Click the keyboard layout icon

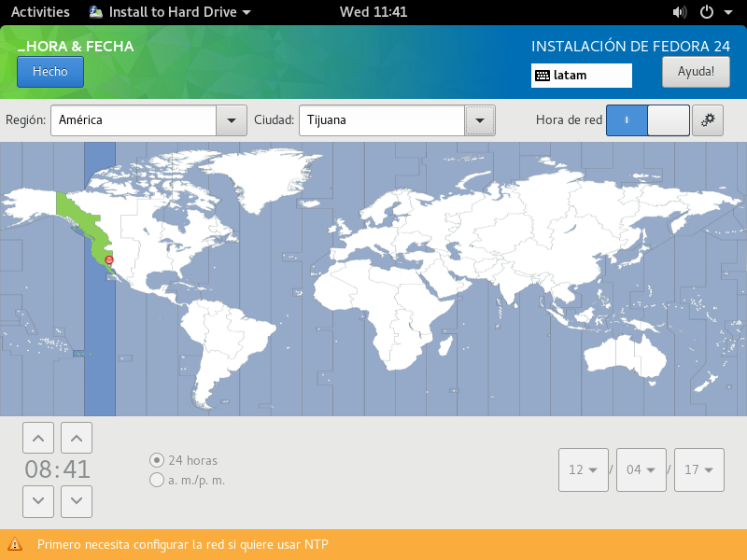[543, 76]
